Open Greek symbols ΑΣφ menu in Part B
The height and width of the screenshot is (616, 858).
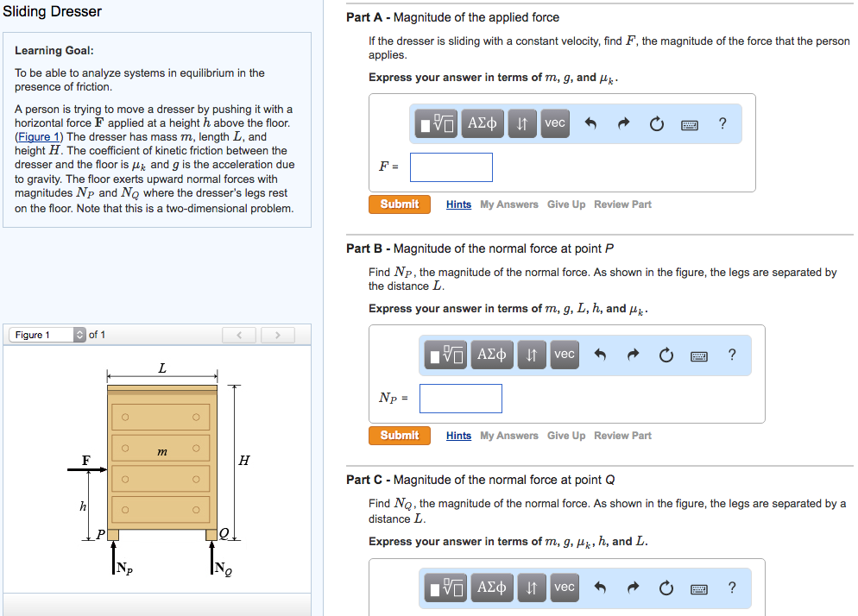[x=492, y=355]
